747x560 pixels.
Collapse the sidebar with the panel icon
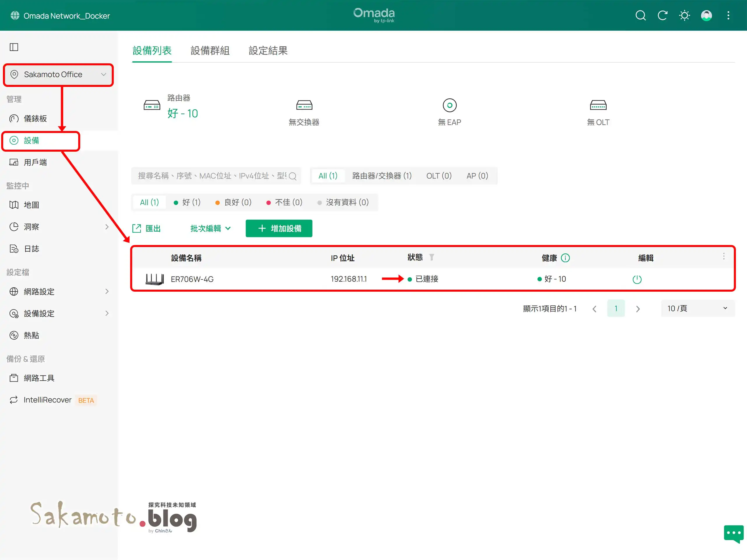(x=14, y=47)
